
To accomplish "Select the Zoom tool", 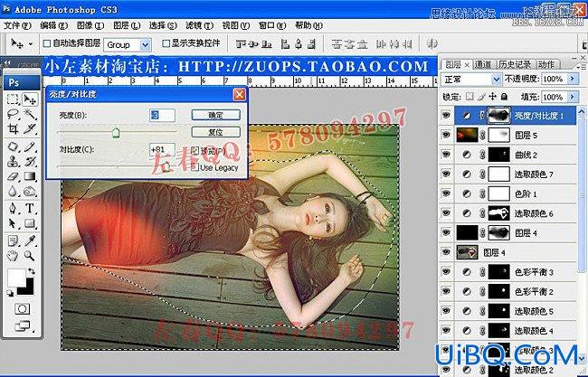I will click(30, 256).
